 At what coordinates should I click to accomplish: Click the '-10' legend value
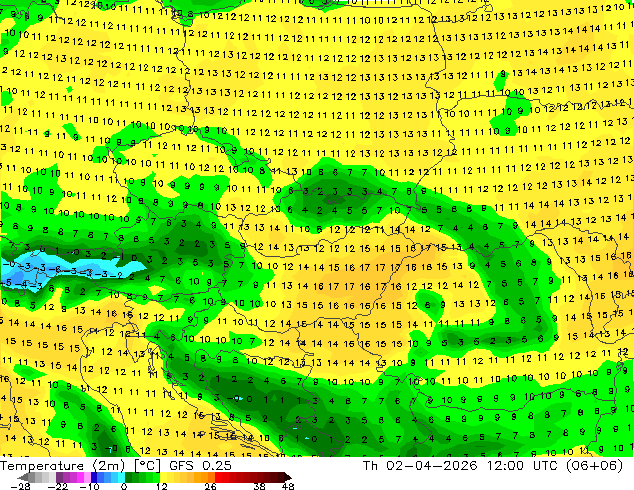[x=89, y=486]
